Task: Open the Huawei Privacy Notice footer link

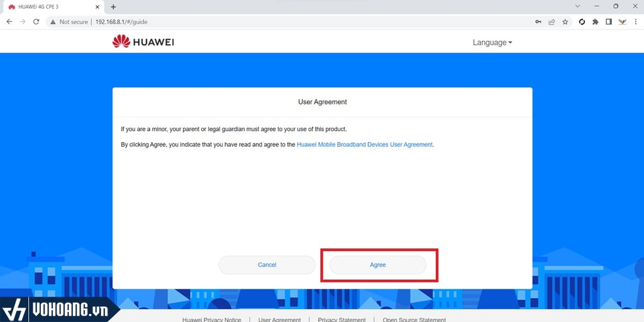Action: [211, 319]
